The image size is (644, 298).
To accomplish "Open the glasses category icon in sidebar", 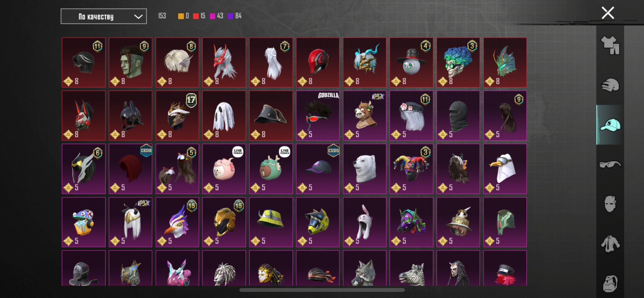I will point(610,165).
